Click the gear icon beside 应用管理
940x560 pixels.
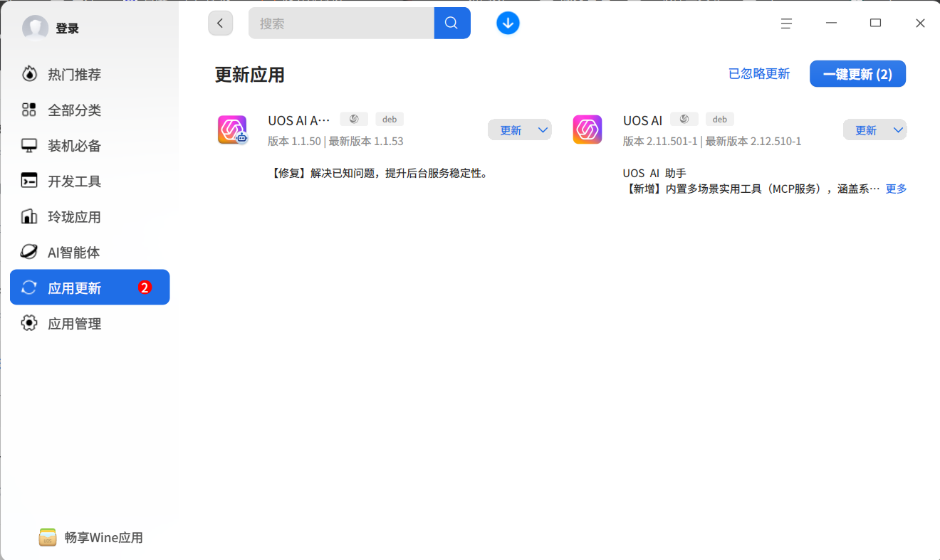click(29, 323)
